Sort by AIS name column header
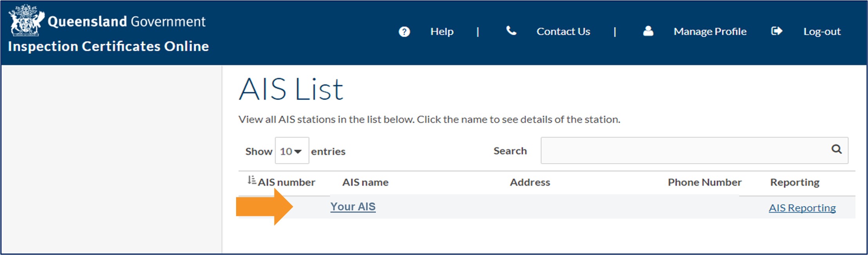Screen dimensions: 868x255 [x=365, y=182]
